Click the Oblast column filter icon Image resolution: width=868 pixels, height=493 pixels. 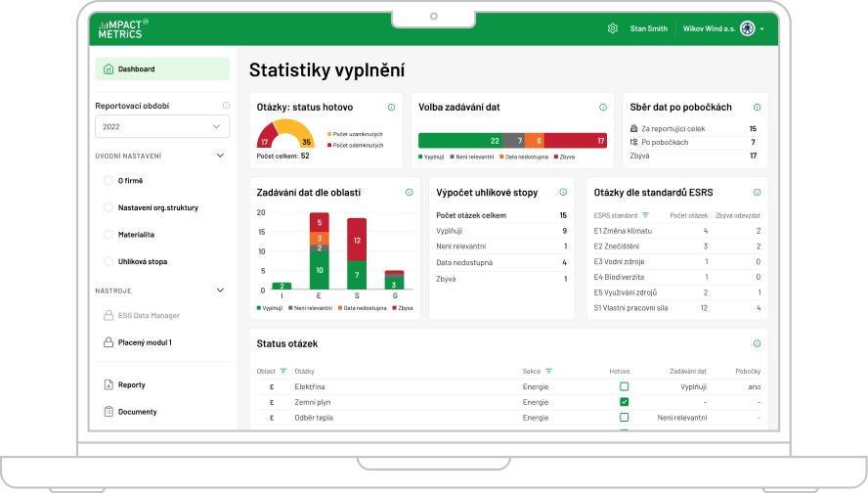(283, 372)
